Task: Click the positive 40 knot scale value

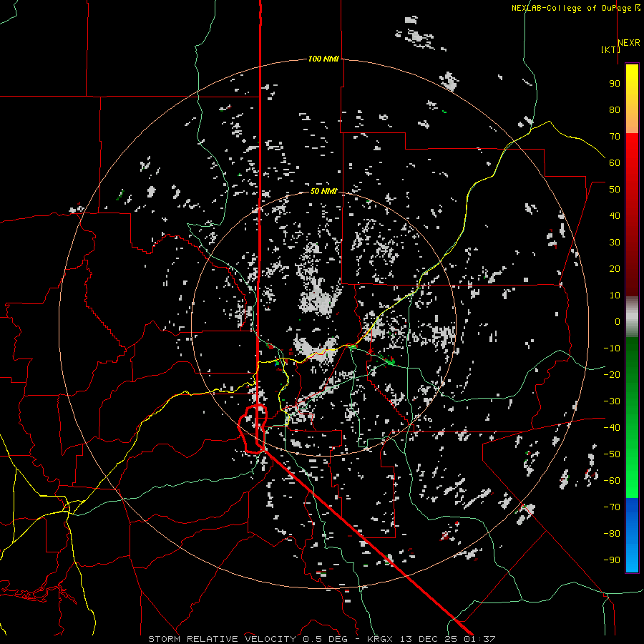Action: [615, 215]
